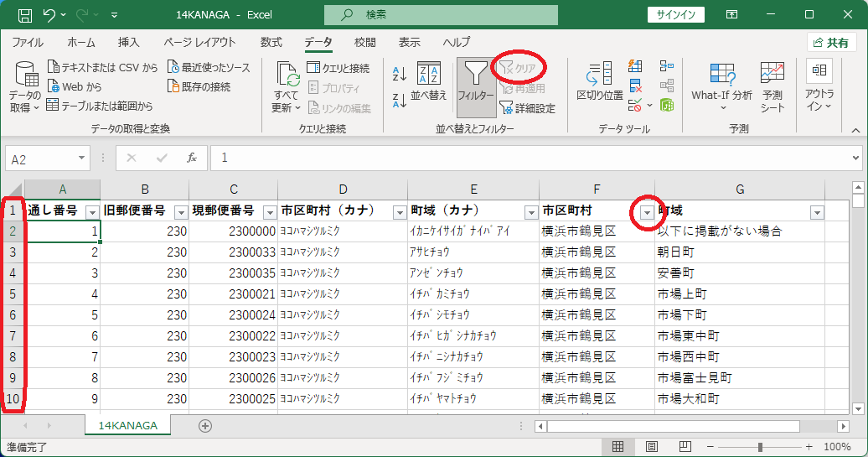Click the Save icon in title bar
868x457 pixels.
pos(25,15)
